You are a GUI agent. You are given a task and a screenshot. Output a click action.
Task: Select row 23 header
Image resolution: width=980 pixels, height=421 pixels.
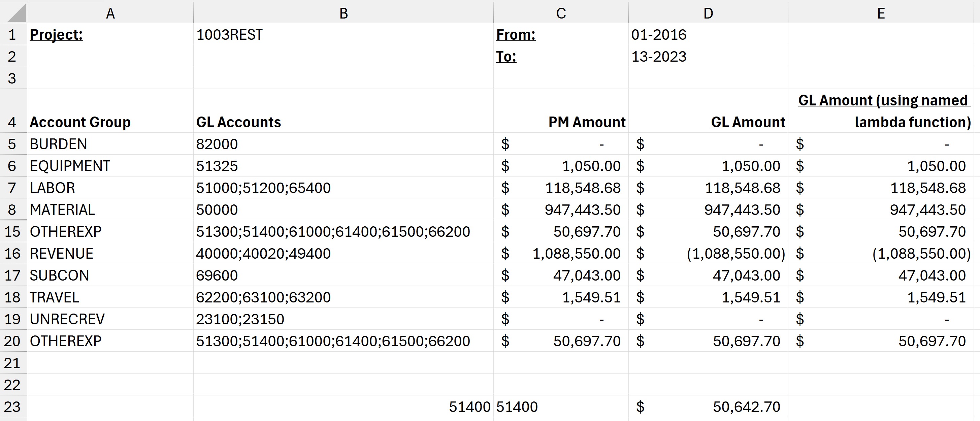click(13, 407)
